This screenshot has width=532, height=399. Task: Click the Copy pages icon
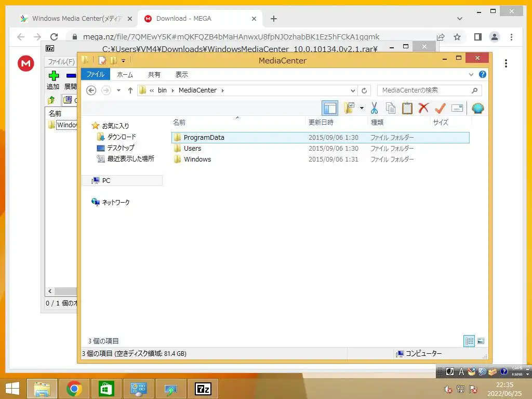[x=391, y=108]
